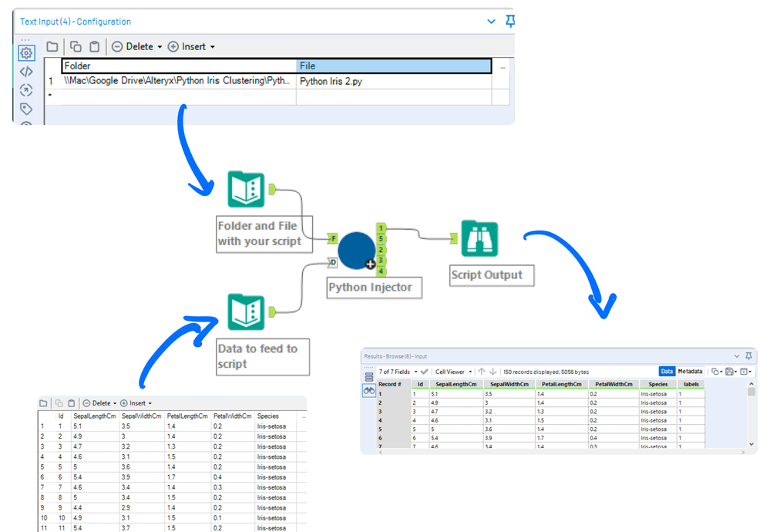Image resolution: width=770 pixels, height=532 pixels.
Task: Pin the Text Input (4) Configuration window
Action: (x=510, y=21)
